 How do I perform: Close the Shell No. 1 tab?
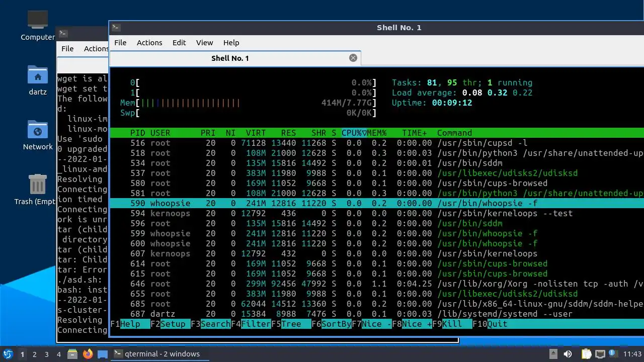coord(353,58)
